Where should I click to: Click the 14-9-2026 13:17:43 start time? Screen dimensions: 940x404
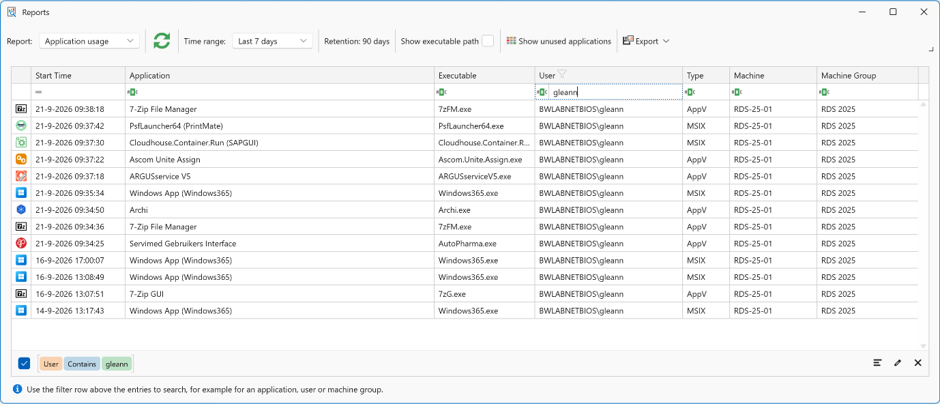[x=70, y=311]
